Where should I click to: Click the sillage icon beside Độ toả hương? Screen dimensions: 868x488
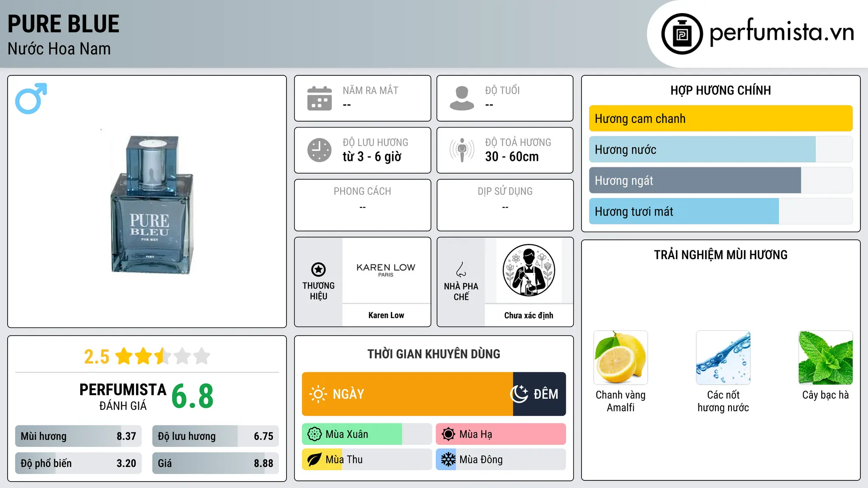[x=462, y=150]
